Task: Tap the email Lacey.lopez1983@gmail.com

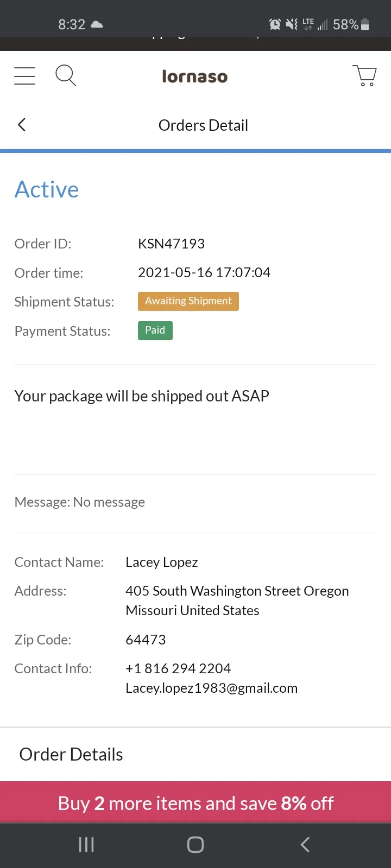Action: pos(212,688)
